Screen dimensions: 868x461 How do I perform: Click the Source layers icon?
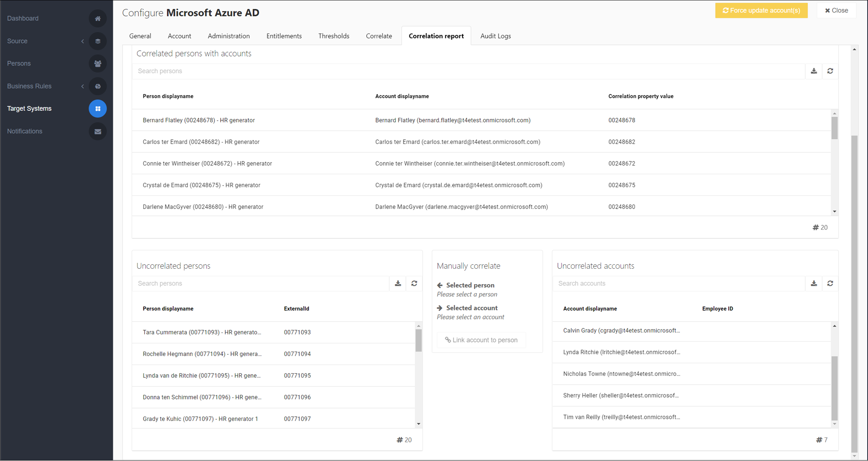[98, 41]
